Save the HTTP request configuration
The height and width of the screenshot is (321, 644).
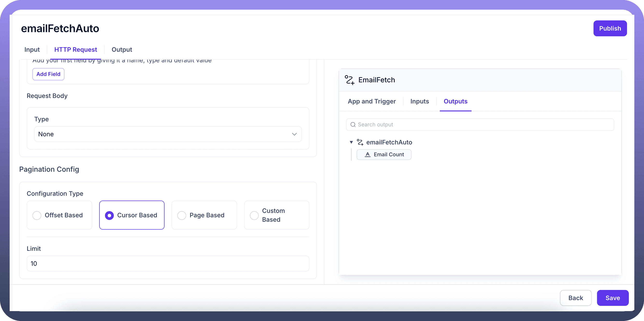[613, 298]
